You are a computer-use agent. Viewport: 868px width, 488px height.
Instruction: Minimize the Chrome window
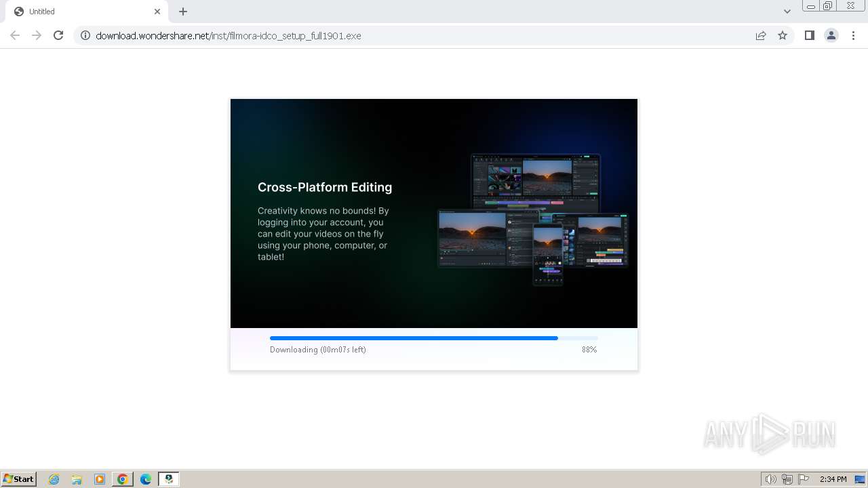811,6
